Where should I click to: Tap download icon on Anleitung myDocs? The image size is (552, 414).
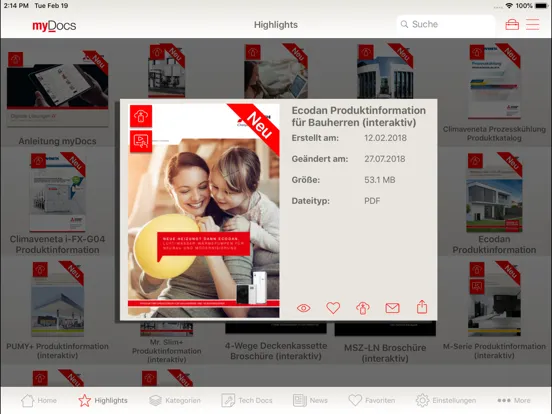click(15, 59)
